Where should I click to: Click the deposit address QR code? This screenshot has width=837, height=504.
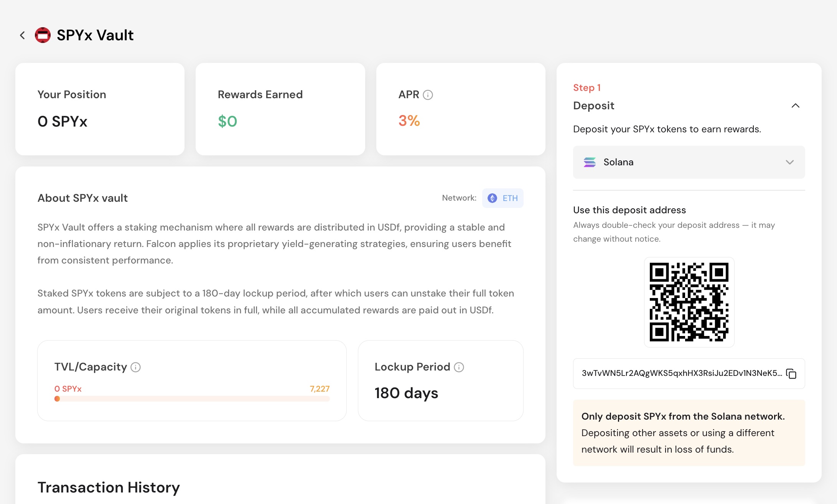pyautogui.click(x=689, y=302)
